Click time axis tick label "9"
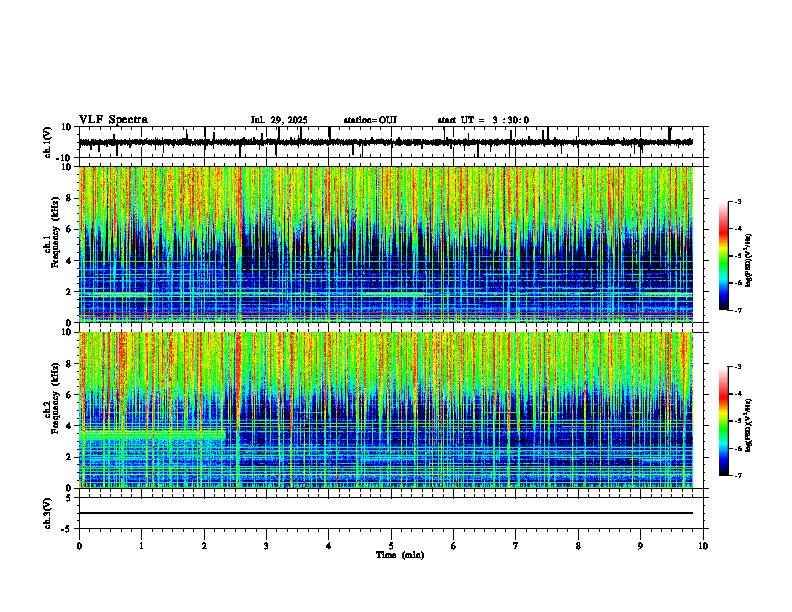This screenshot has width=792, height=612. click(x=640, y=546)
